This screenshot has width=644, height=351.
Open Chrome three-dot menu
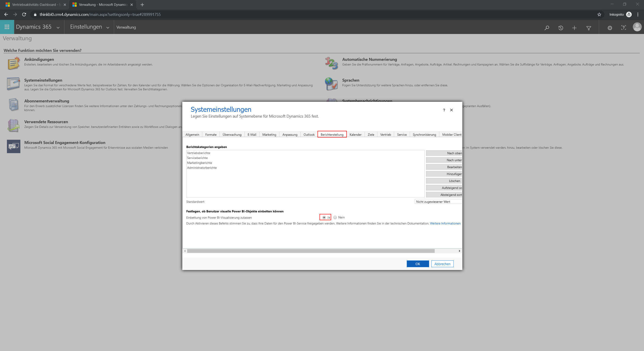[638, 15]
